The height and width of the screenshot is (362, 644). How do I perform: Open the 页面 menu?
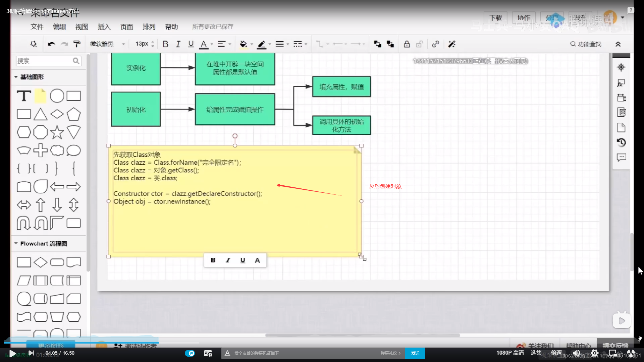[x=127, y=27]
